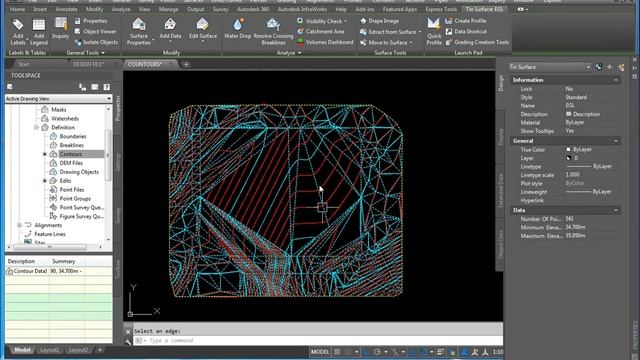Click the Linetype scale value 1.000
Viewport: 640px width, 360px height.
pyautogui.click(x=572, y=175)
